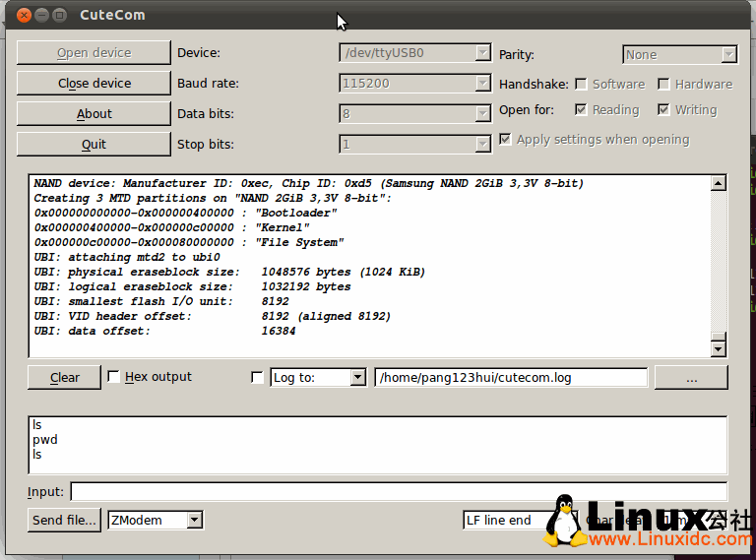
Task: Focus the Input command field
Action: [x=399, y=491]
